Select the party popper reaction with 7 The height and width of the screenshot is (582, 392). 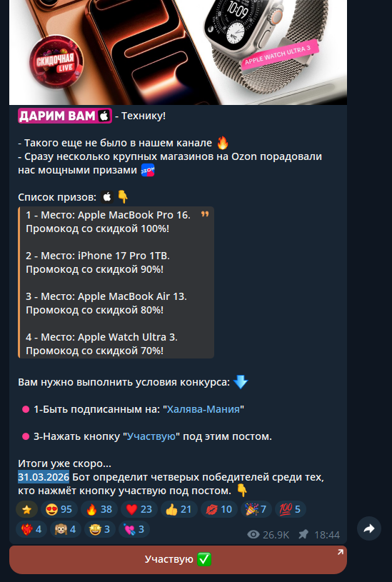pos(256,509)
